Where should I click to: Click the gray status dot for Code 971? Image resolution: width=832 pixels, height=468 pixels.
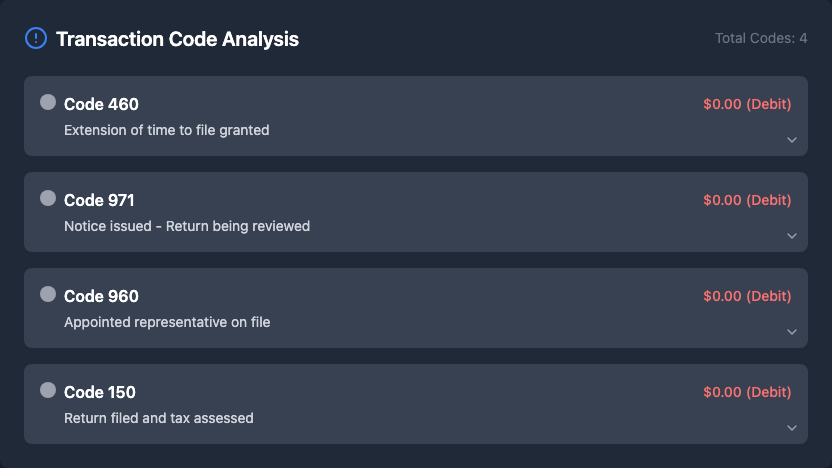48,198
